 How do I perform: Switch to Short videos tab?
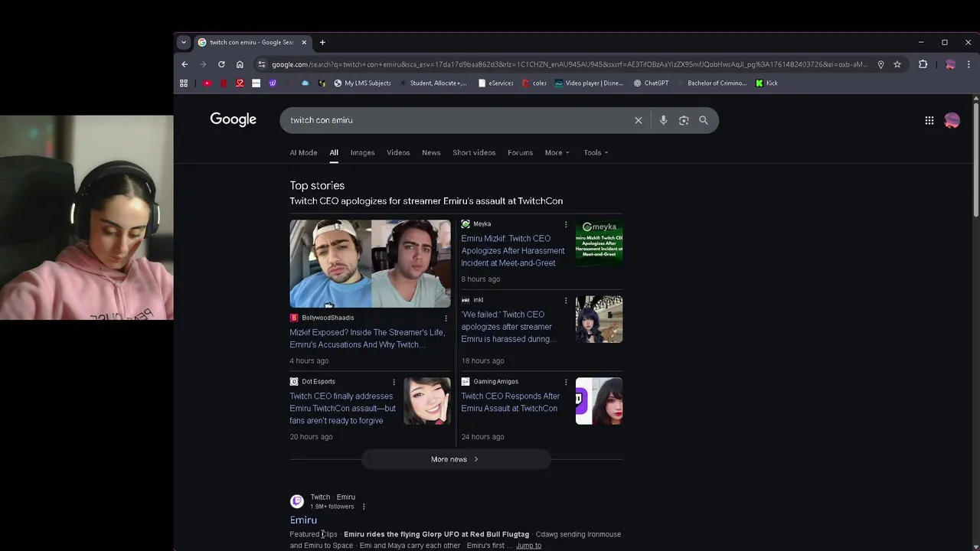coord(474,152)
